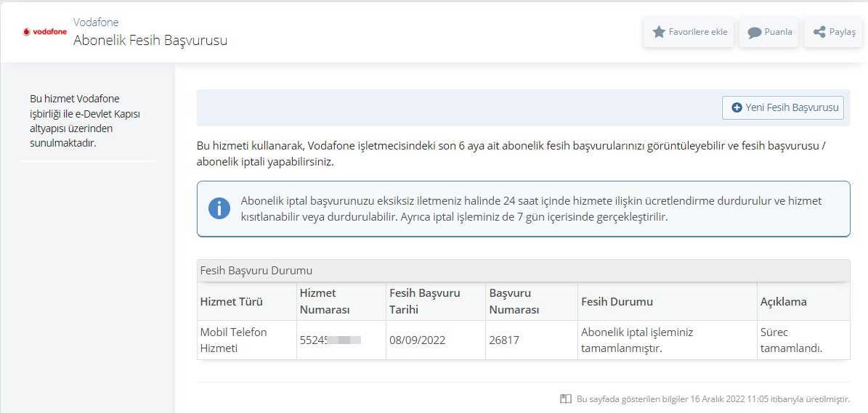Click the share icon in Paylaş
Viewport: 868px width, 413px height.
pos(819,32)
